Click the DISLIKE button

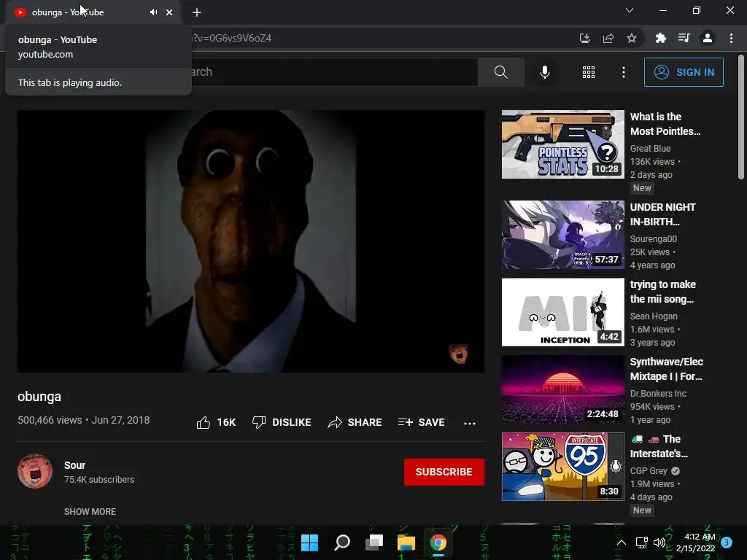click(x=282, y=422)
